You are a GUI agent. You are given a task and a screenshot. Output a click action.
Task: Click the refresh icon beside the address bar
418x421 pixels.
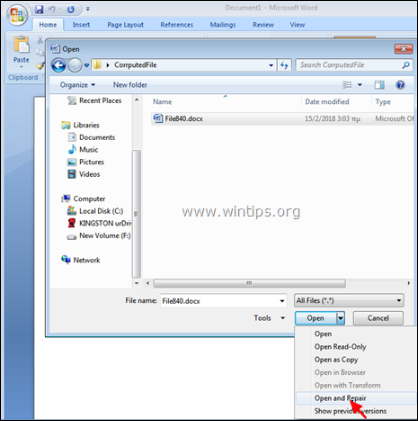pos(284,65)
